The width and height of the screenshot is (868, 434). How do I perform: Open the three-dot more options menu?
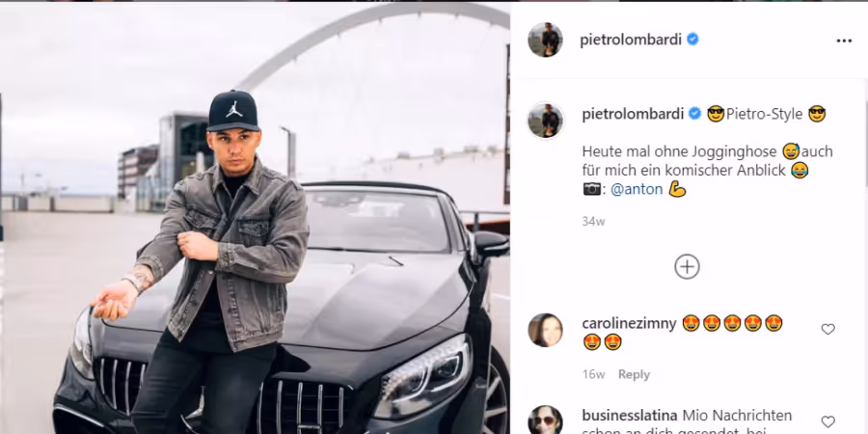point(844,41)
